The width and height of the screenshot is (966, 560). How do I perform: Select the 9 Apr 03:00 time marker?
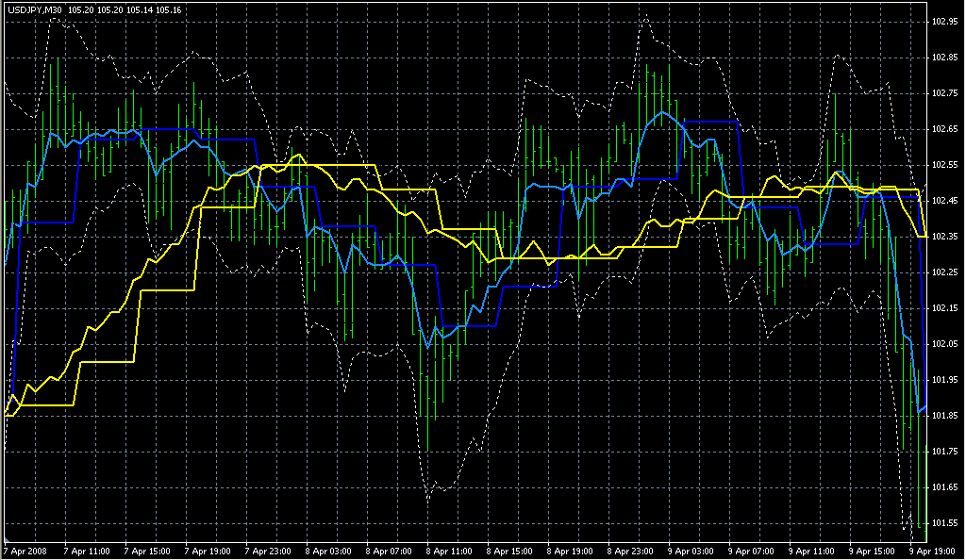pyautogui.click(x=692, y=550)
